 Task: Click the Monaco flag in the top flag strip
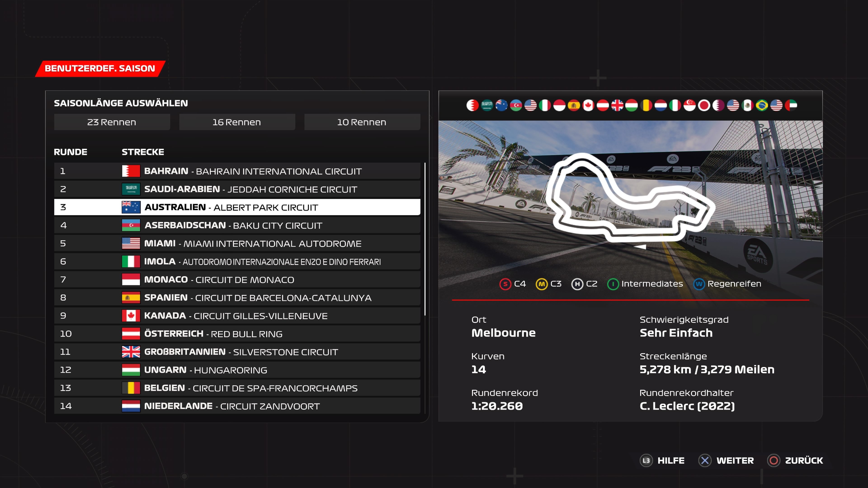coord(559,106)
